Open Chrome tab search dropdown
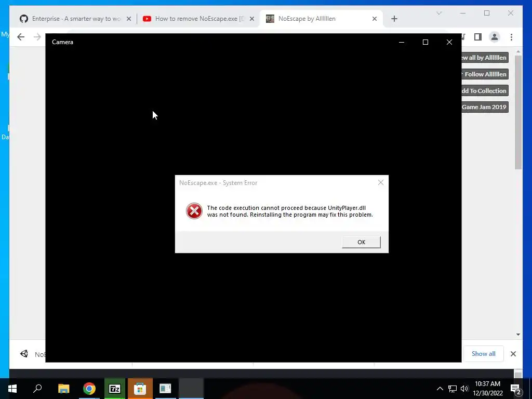Viewport: 532px width, 399px height. (439, 13)
